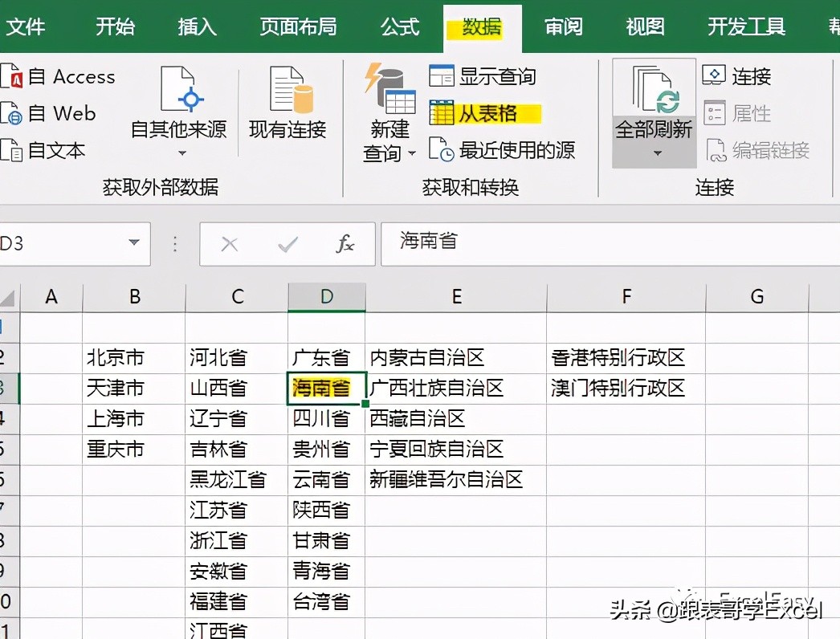Screen dimensions: 840x639
Task: Select cell containing 澳门特别行政区
Action: click(626, 389)
